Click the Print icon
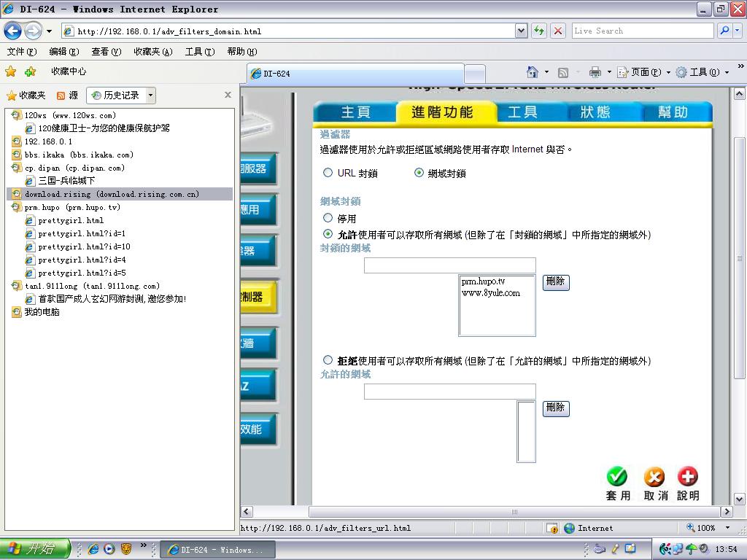747x560 pixels. click(x=595, y=72)
